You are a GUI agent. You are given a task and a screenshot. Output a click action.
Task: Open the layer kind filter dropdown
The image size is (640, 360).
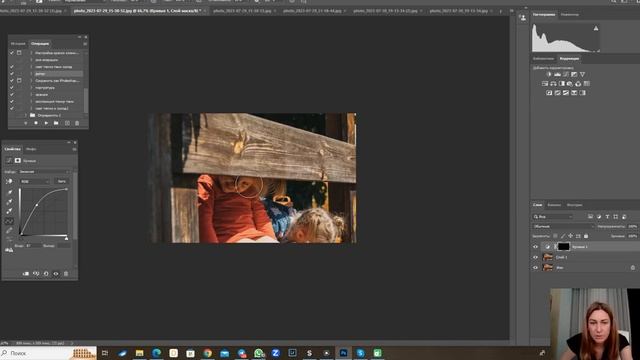click(553, 217)
